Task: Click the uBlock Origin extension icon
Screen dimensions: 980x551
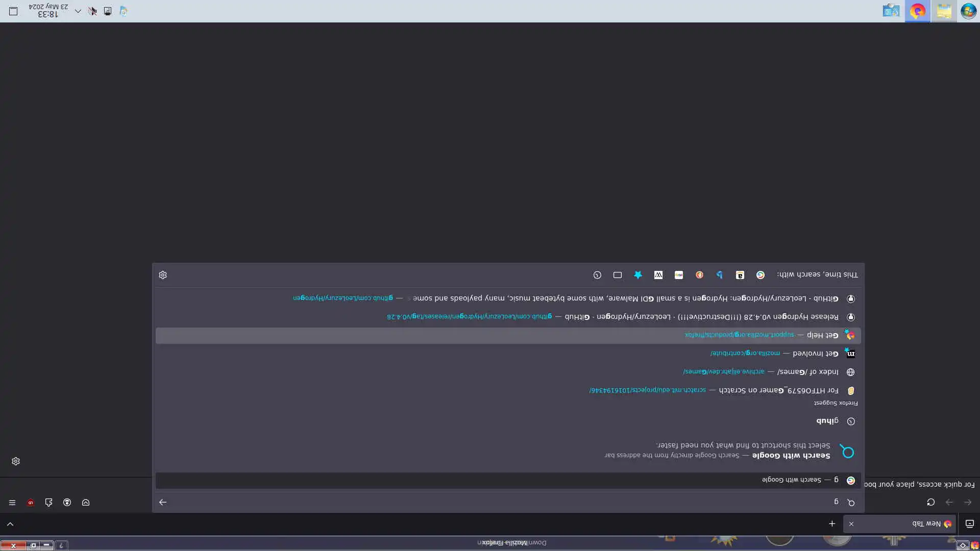Action: click(x=31, y=503)
